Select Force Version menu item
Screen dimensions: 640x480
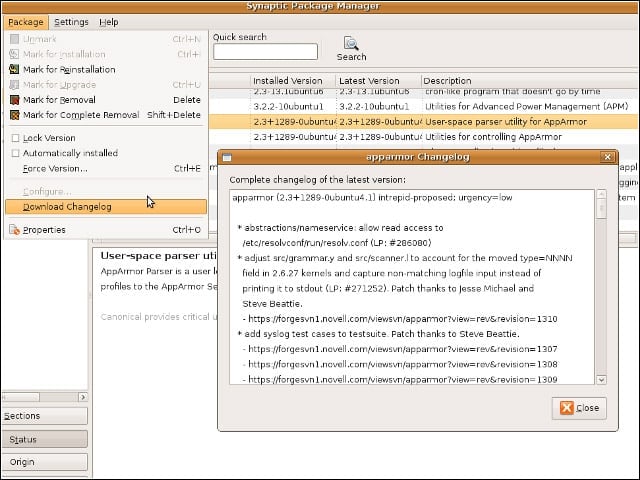coord(105,168)
